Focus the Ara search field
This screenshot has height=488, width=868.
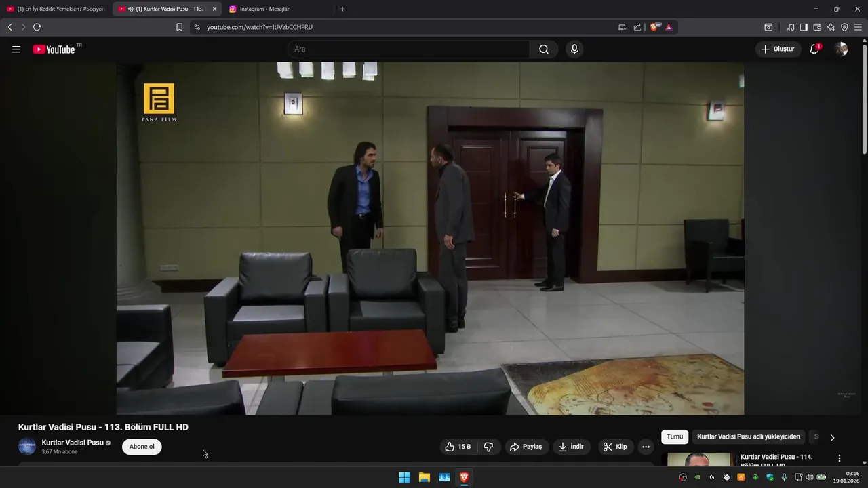pos(408,49)
